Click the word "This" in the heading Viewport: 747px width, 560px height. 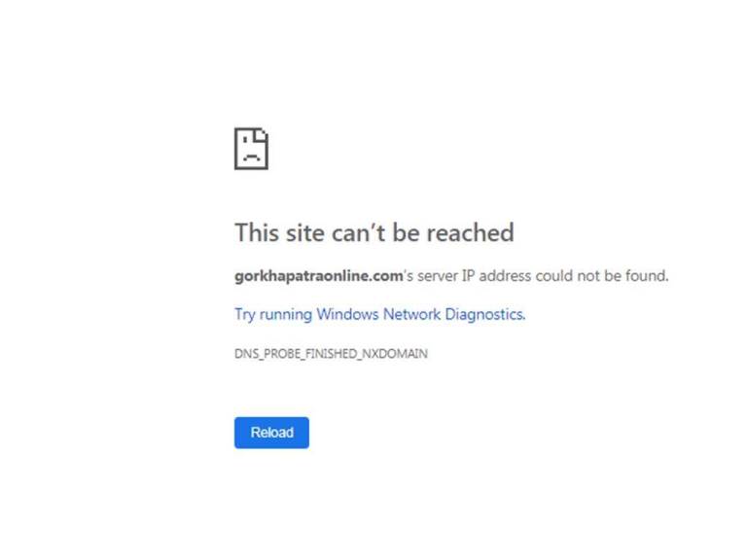tap(257, 232)
